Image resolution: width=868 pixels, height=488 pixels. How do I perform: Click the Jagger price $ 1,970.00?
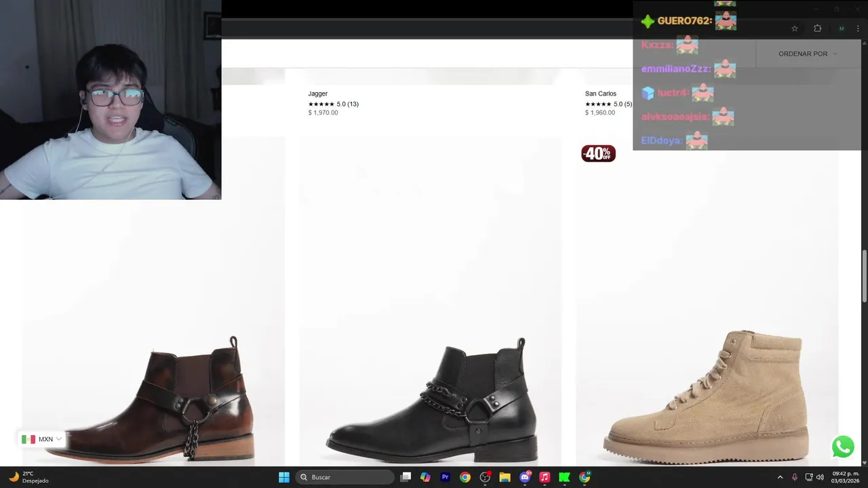click(x=323, y=113)
